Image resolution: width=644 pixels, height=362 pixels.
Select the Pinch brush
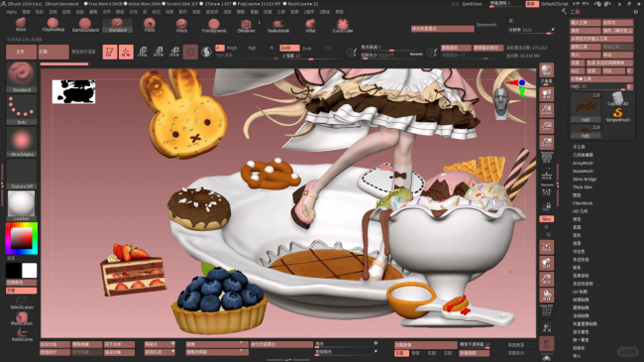[181, 25]
